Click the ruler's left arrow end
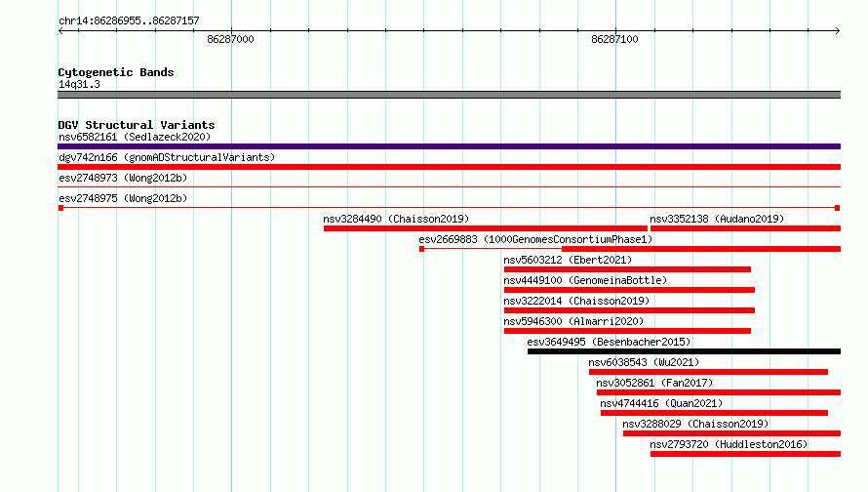The height and width of the screenshot is (492, 868). point(60,30)
